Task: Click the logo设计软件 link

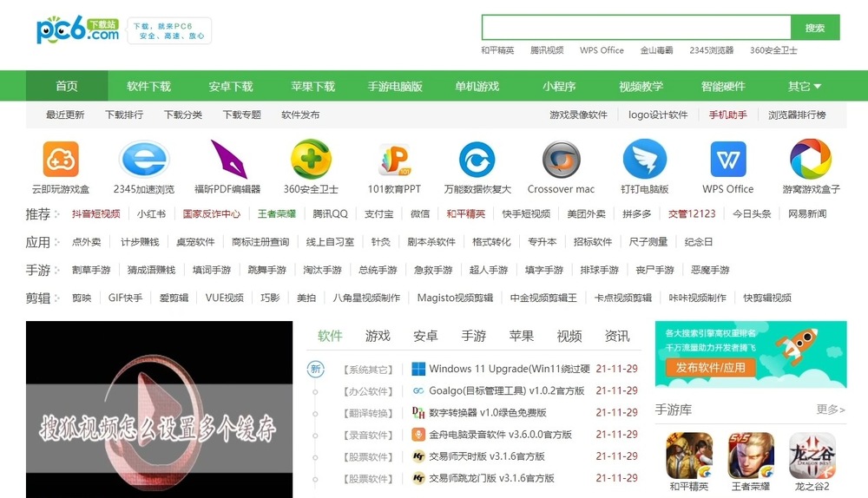Action: 658,115
